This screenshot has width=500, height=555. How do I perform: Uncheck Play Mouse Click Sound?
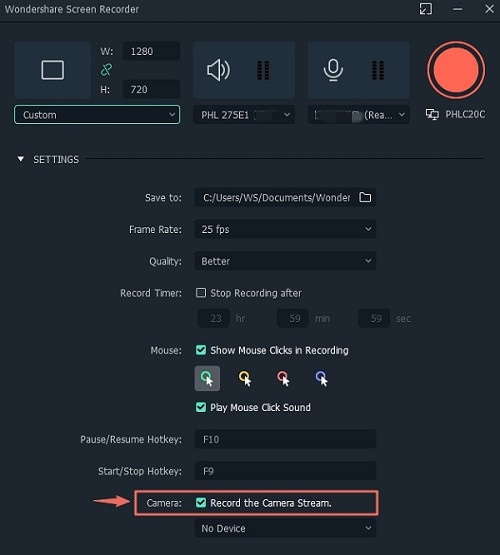point(201,407)
